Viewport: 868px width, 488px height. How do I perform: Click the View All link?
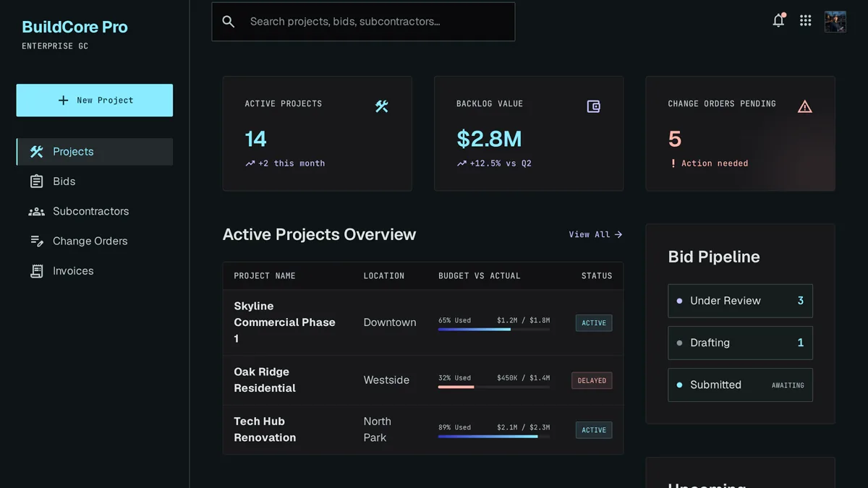point(595,234)
